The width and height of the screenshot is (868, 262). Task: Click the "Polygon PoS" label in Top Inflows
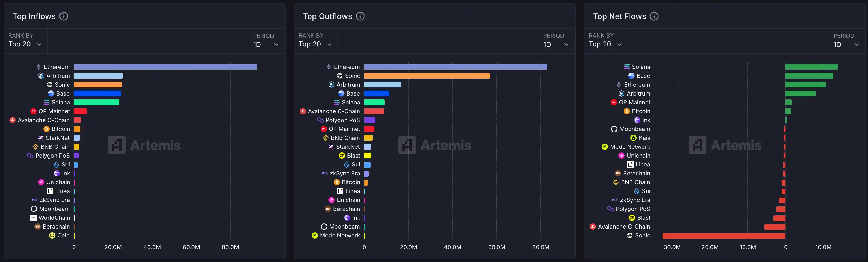[x=53, y=156]
